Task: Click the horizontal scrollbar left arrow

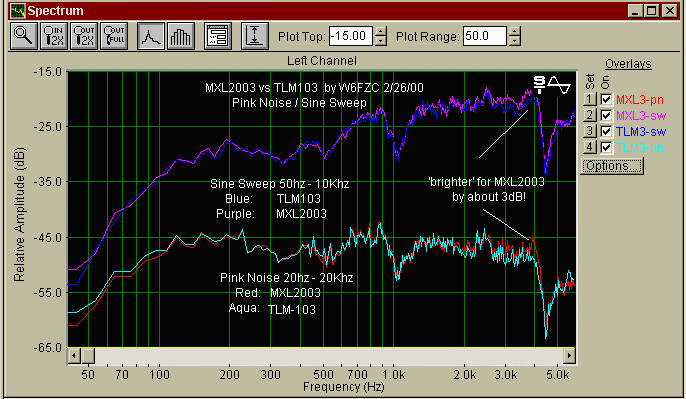Action: tap(74, 355)
